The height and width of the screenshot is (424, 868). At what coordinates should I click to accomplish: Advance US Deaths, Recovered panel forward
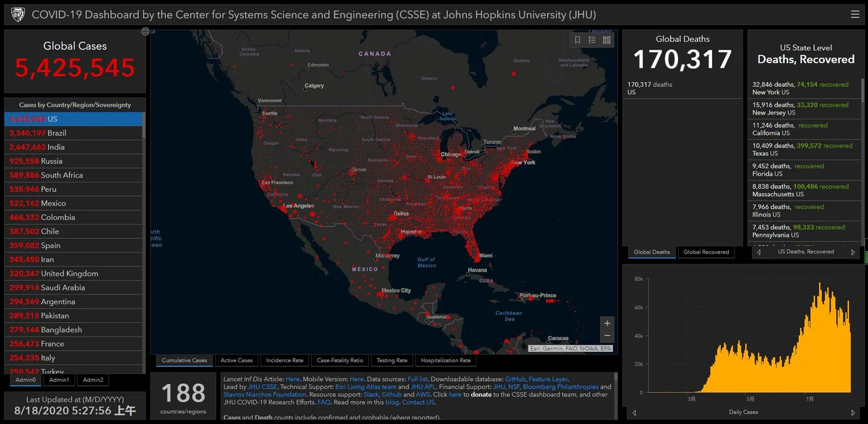pos(853,252)
